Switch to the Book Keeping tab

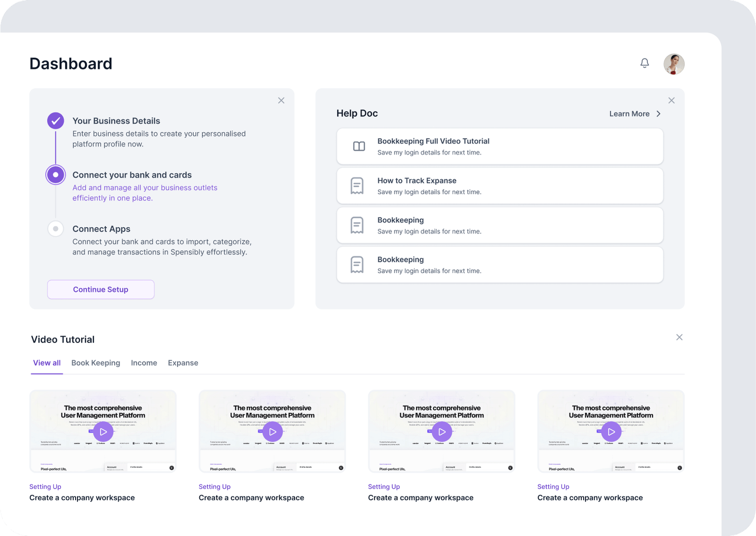95,363
